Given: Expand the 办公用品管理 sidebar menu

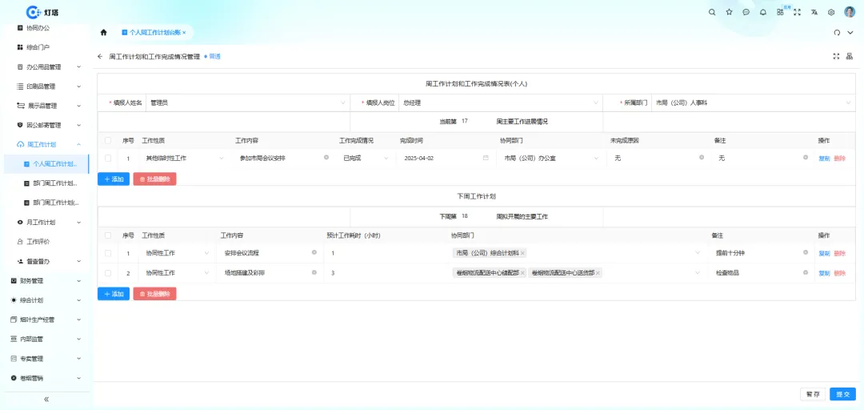Looking at the screenshot, I should click(x=48, y=67).
